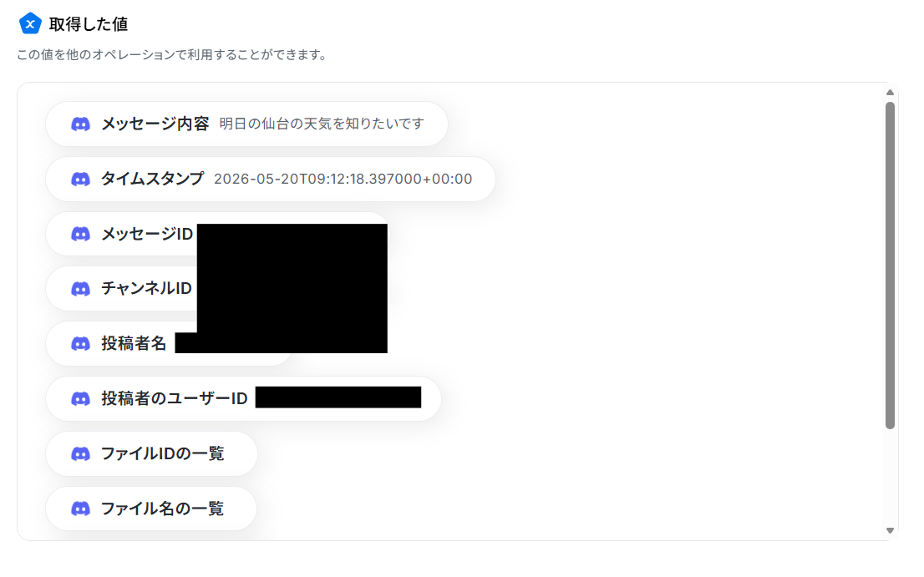Screen dimensions: 924x577
Task: Click the scroll-up arrow of the value list
Action: click(x=890, y=93)
